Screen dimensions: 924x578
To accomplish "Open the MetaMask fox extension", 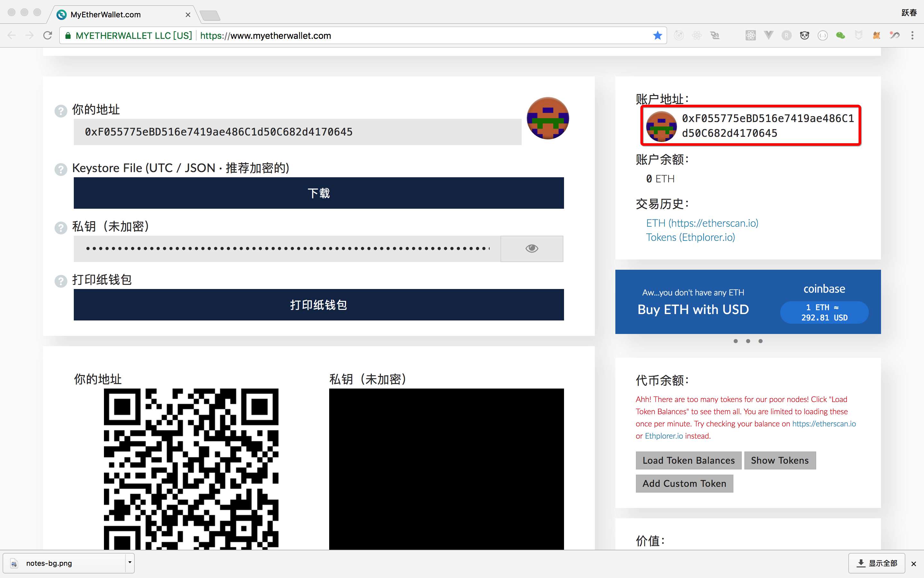I will click(x=877, y=36).
